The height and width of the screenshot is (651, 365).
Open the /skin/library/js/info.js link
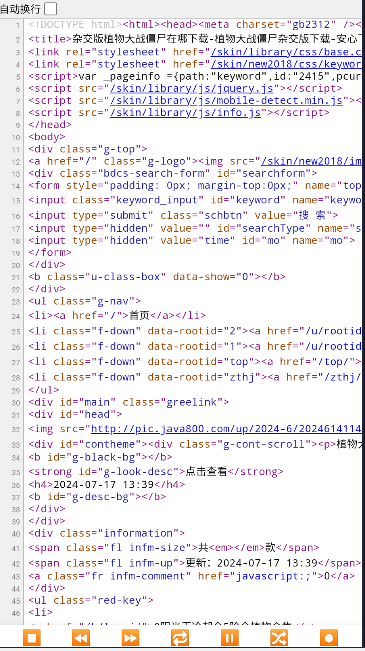pos(185,113)
